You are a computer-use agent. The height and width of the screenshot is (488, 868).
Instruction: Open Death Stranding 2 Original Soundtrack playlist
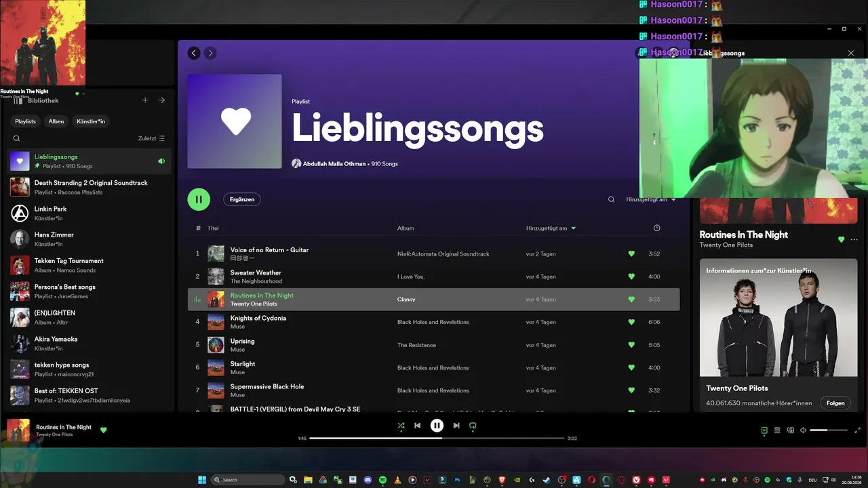[89, 187]
